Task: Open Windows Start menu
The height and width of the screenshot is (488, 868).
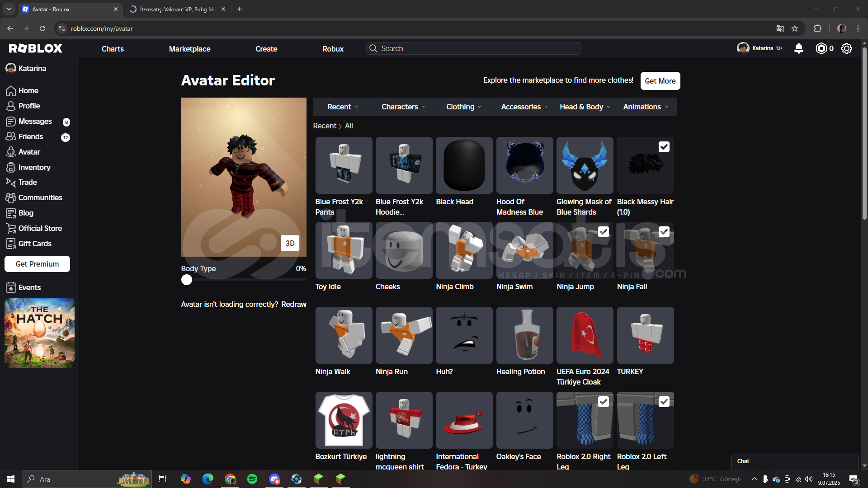Action: (x=11, y=479)
